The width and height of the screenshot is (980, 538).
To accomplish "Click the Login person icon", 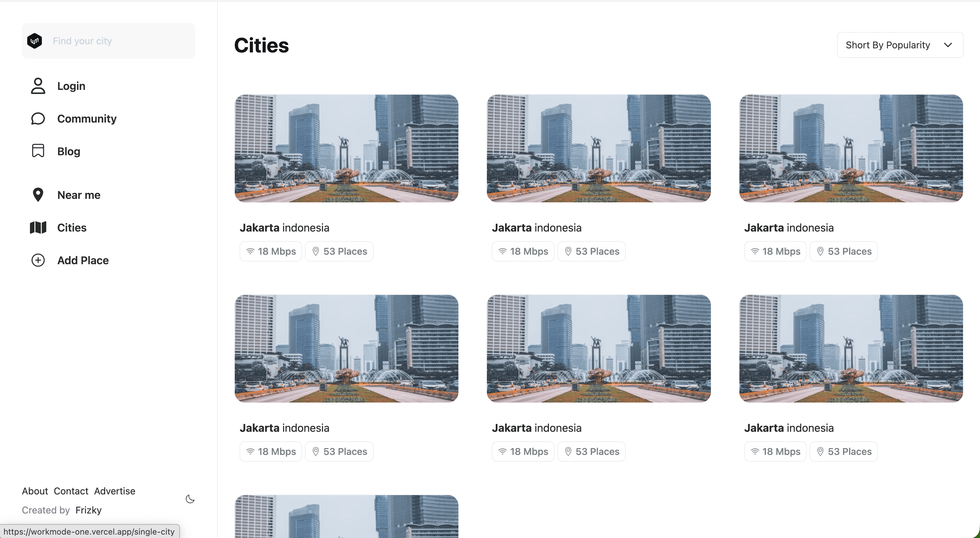I will 38,86.
